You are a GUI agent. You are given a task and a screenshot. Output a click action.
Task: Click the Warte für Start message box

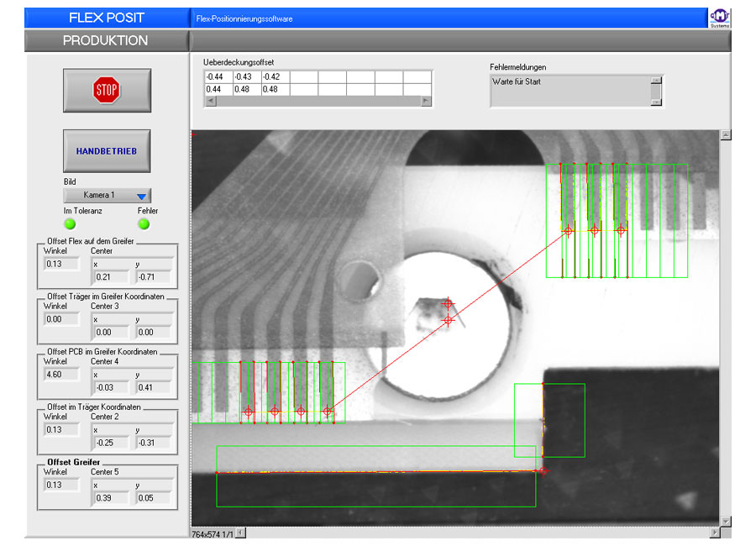coord(571,90)
